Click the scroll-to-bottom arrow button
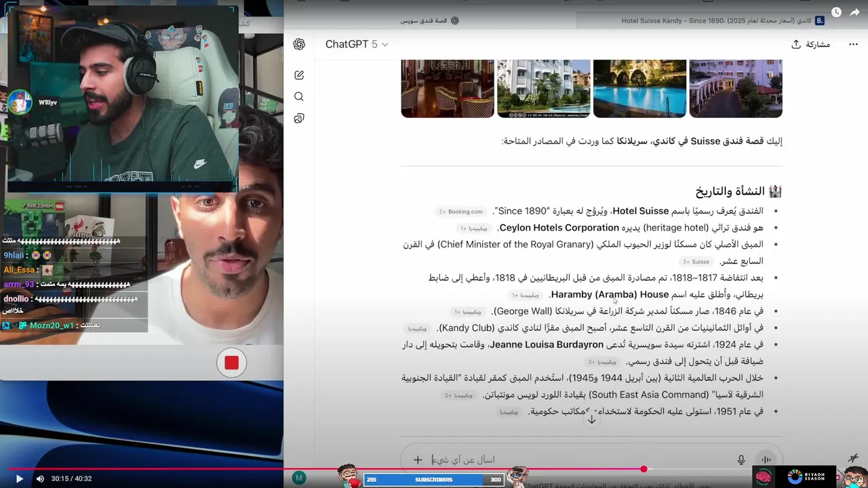 pos(591,420)
